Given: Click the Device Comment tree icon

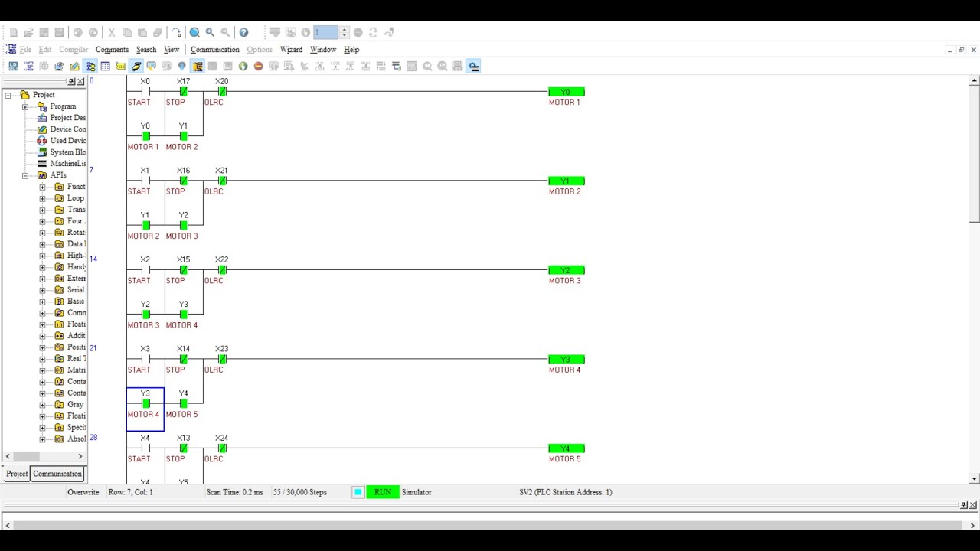Looking at the screenshot, I should [x=42, y=129].
